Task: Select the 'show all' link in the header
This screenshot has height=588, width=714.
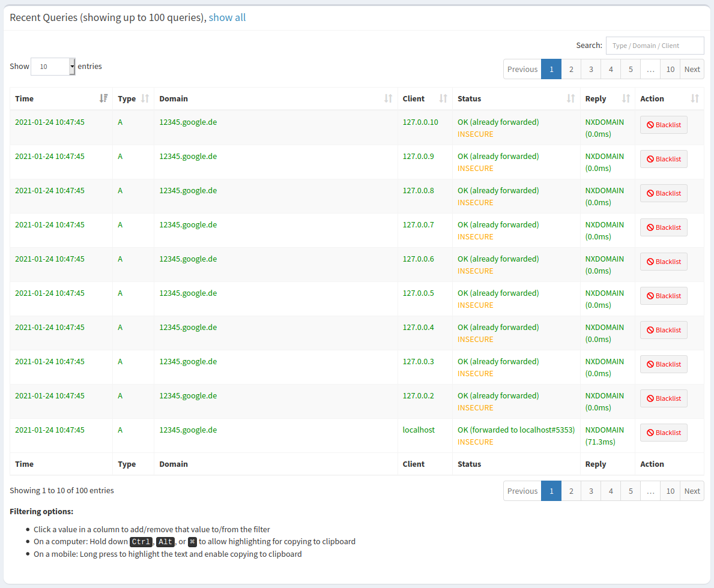Action: coord(227,17)
